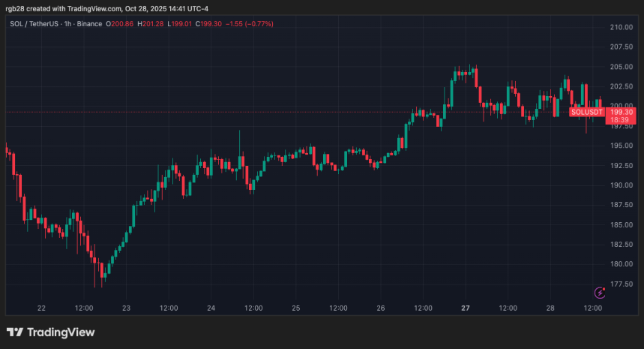This screenshot has width=644, height=349.
Task: Click the 199.30 current price label
Action: (x=624, y=112)
